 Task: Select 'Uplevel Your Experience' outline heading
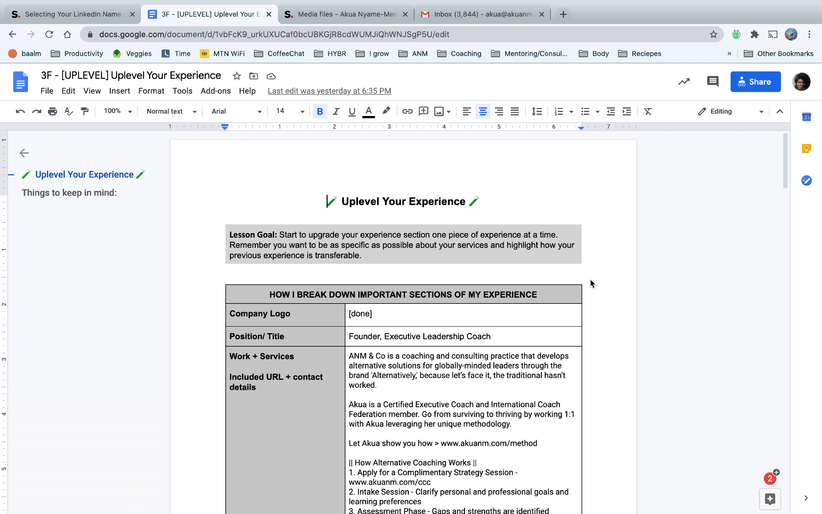tap(84, 175)
